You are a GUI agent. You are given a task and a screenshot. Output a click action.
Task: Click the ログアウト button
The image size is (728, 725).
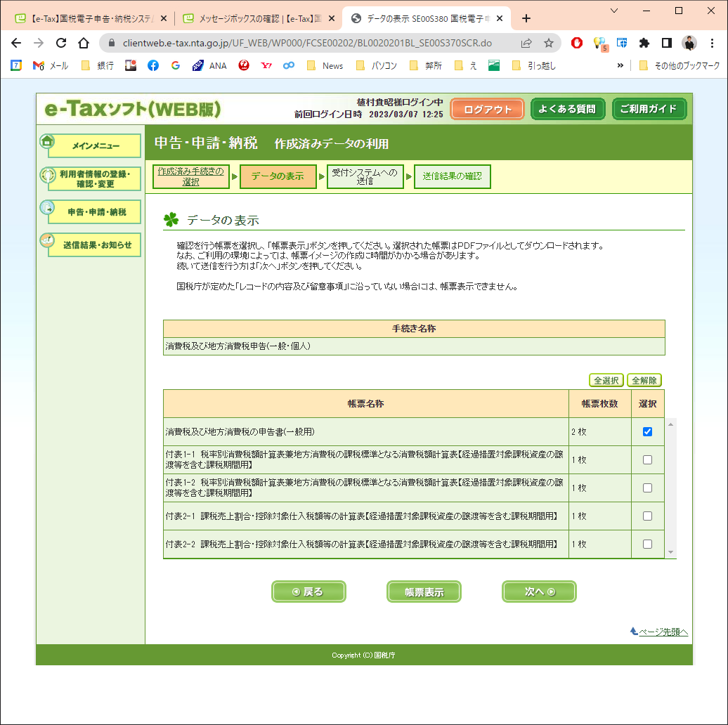click(x=487, y=110)
